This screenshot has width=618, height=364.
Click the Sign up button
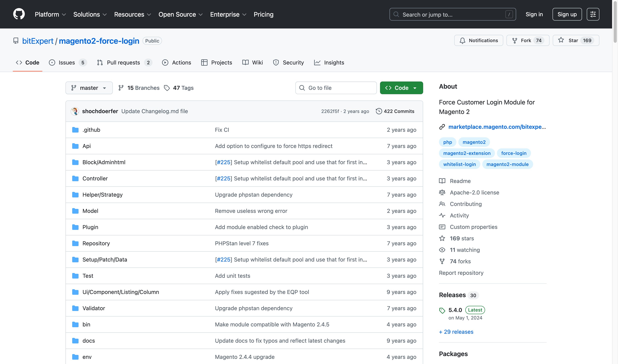pos(567,14)
